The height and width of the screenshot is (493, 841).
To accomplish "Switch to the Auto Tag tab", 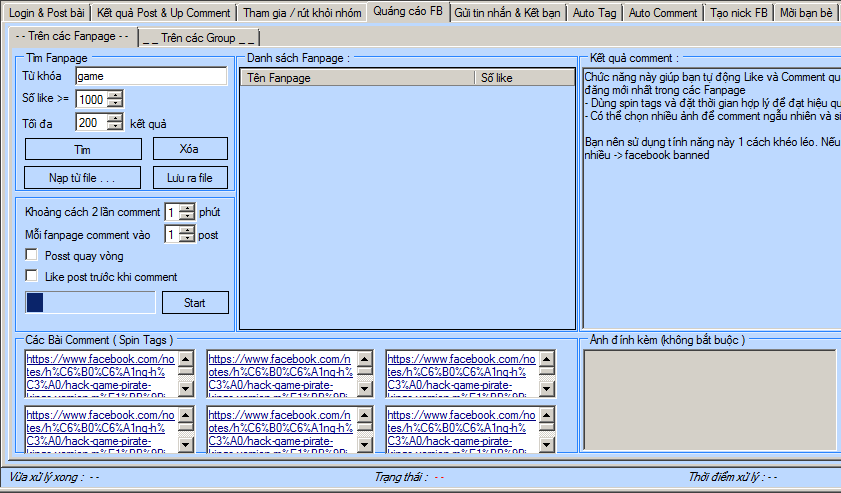I will pyautogui.click(x=594, y=12).
